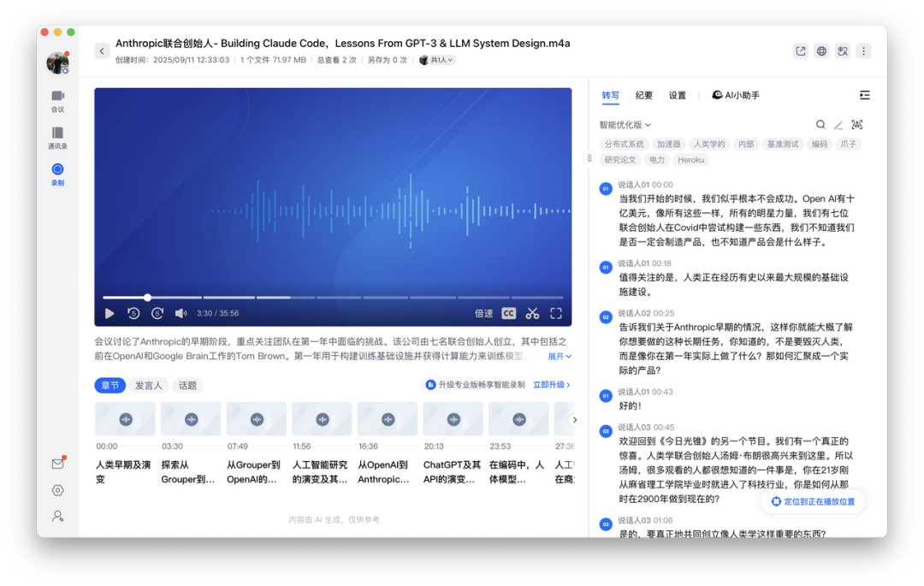
Task: Click the user account icon at sidebar bottom
Action: 58,516
